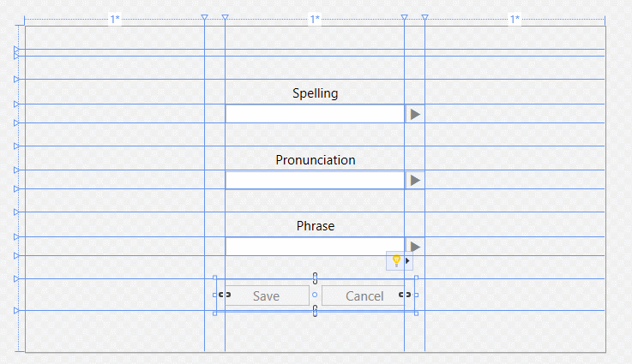Open the middle column's 1* size label
Image resolution: width=632 pixels, height=364 pixels.
315,19
